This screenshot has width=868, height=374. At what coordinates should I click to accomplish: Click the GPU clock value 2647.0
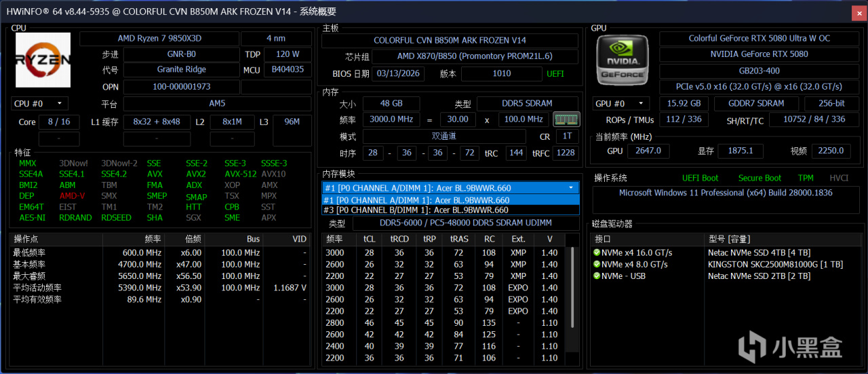pyautogui.click(x=648, y=151)
